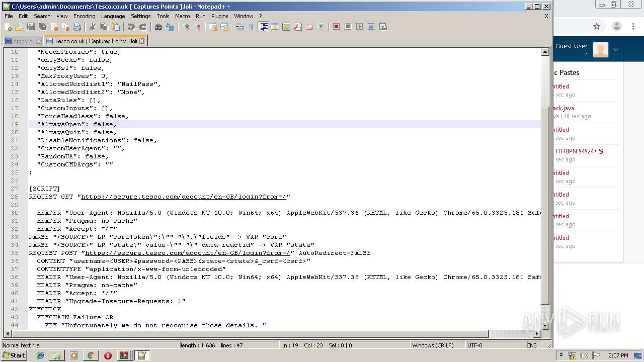Click the INS status bar indicator
644x362 pixels.
click(532, 345)
